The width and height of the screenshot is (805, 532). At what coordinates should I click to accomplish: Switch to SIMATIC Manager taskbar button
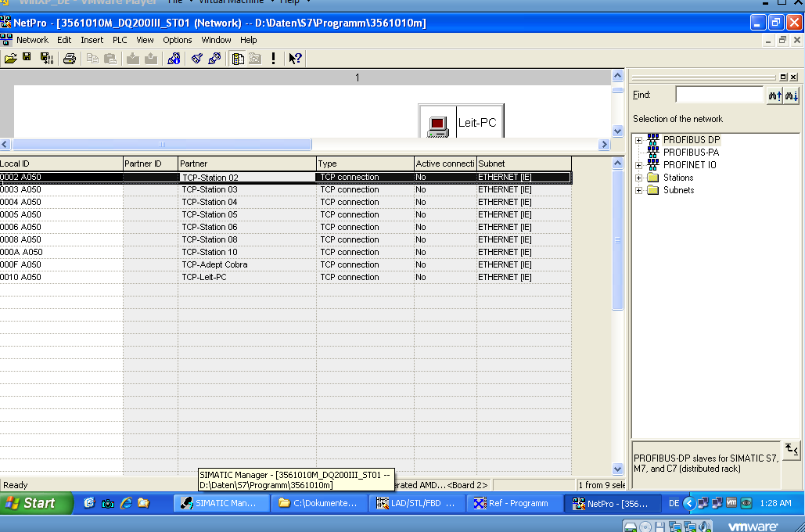222,503
